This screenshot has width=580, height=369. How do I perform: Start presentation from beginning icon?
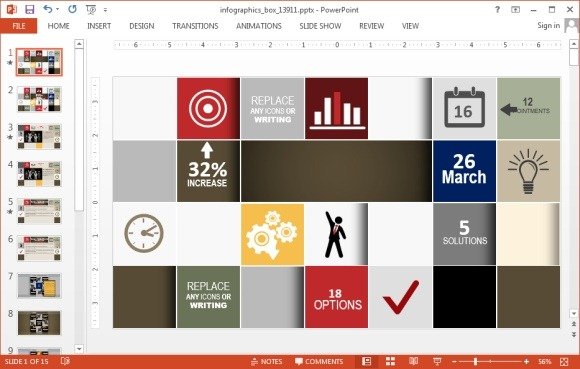[91, 10]
